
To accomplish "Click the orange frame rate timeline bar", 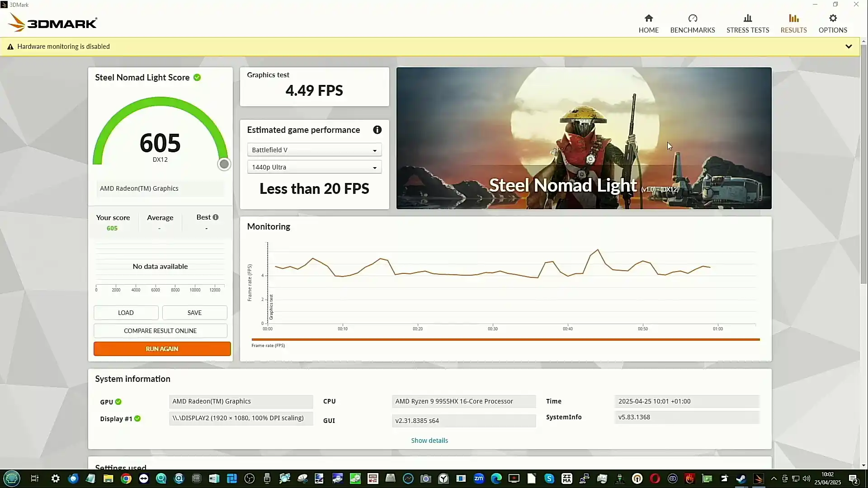I will [505, 339].
